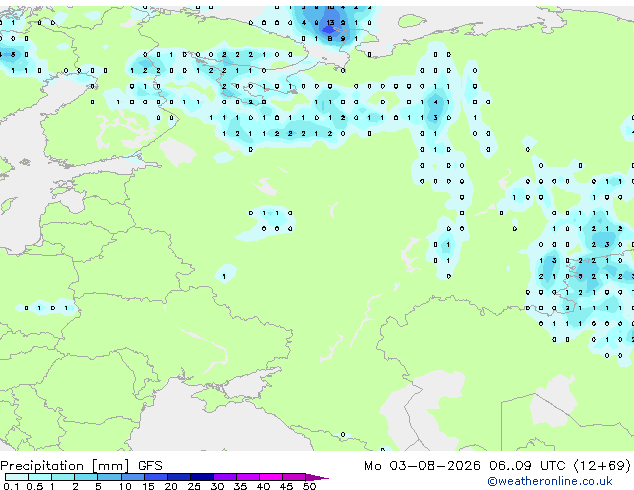Image resolution: width=634 pixels, height=490 pixels.
Task: Pick the 10–15 mm legend color swatch
Action: point(133,477)
